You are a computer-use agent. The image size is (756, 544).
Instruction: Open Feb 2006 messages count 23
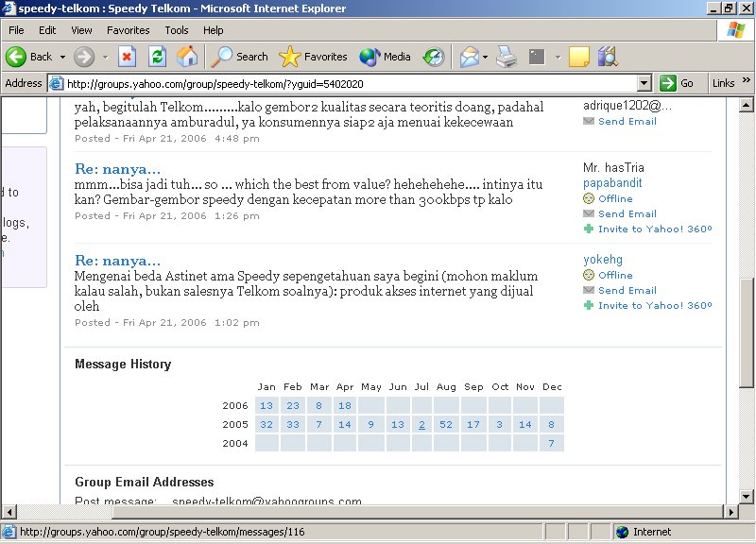(x=293, y=406)
